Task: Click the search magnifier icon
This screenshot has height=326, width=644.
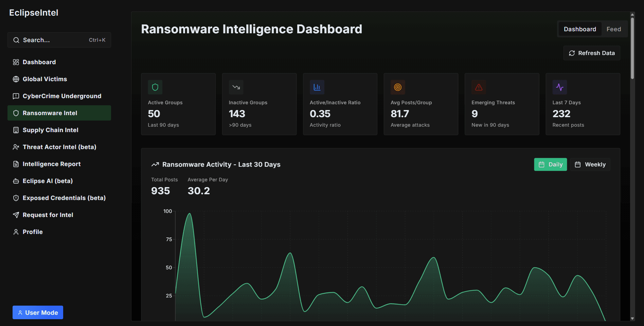Action: coord(16,40)
